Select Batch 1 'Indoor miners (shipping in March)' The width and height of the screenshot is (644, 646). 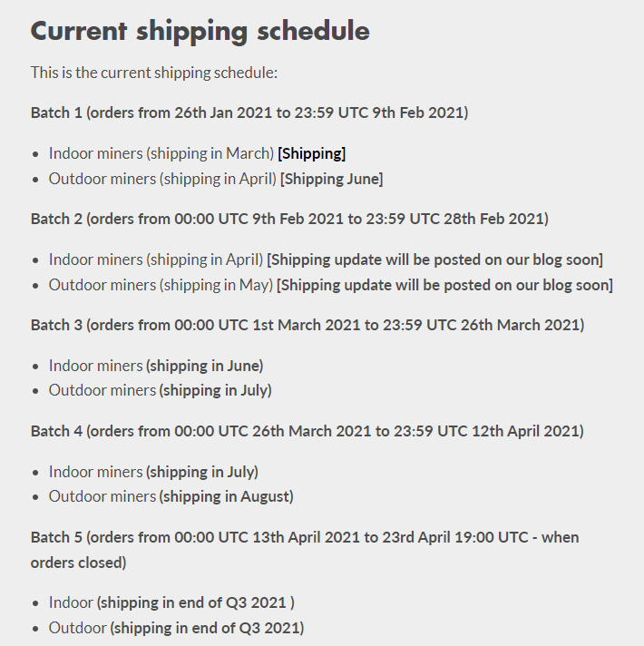point(161,153)
